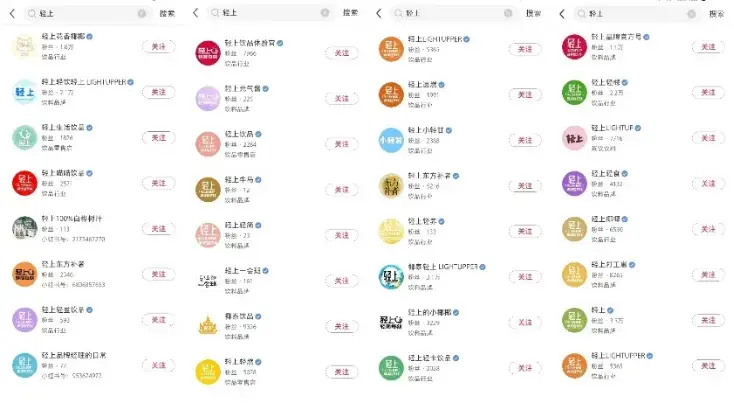
Task: Follow the 轻上100%白桦树汁 account
Action: click(159, 228)
